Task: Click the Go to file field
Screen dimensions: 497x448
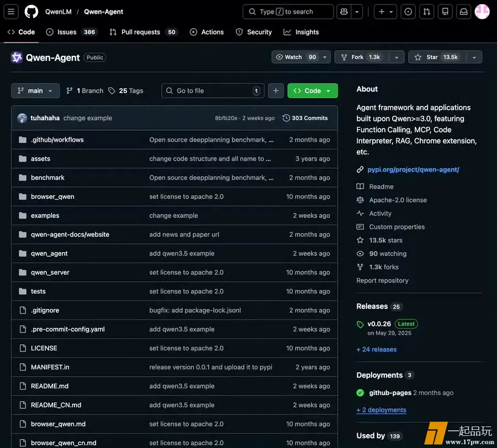Action: coord(213,90)
